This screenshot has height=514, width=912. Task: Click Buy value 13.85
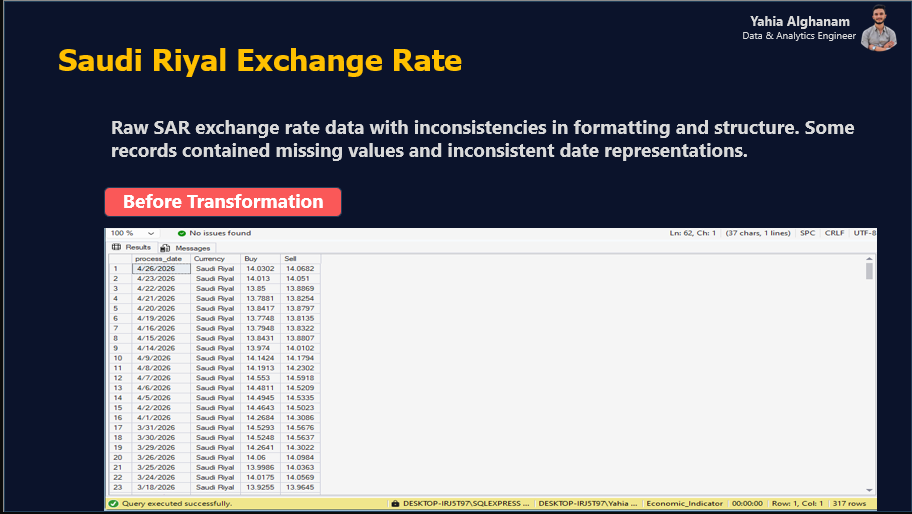pos(260,288)
